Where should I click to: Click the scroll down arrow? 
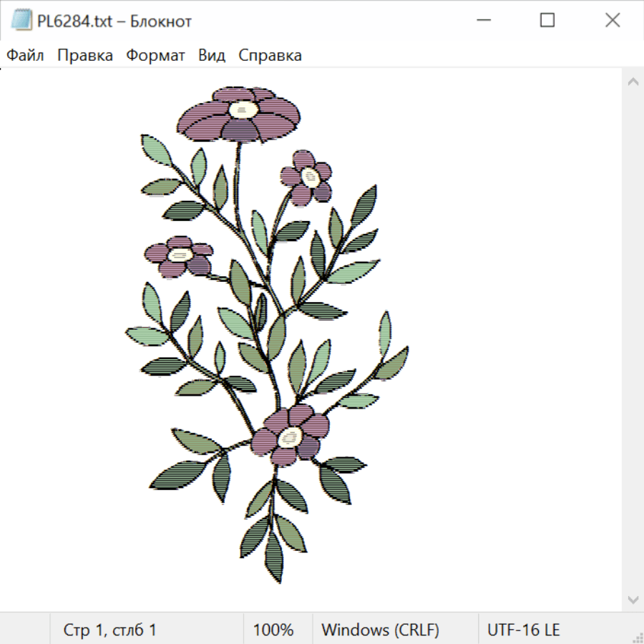(x=633, y=599)
